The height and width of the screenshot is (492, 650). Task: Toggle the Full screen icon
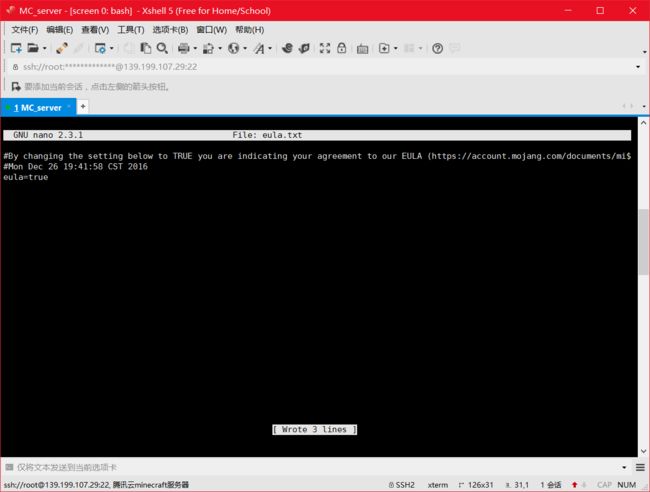[x=325, y=48]
